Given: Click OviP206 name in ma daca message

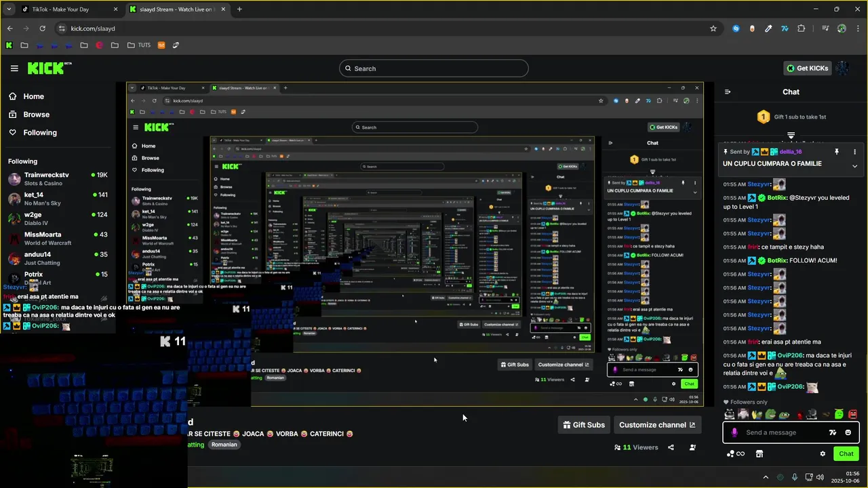Looking at the screenshot, I should (789, 355).
